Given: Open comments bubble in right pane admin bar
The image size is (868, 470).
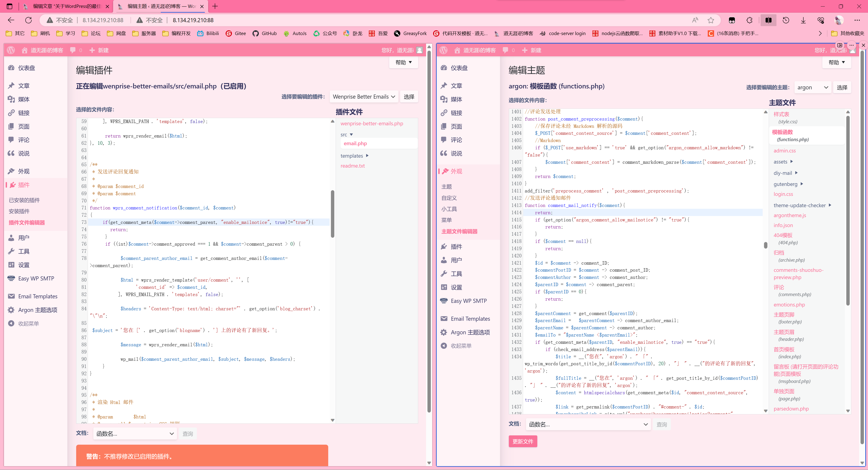Looking at the screenshot, I should 508,50.
